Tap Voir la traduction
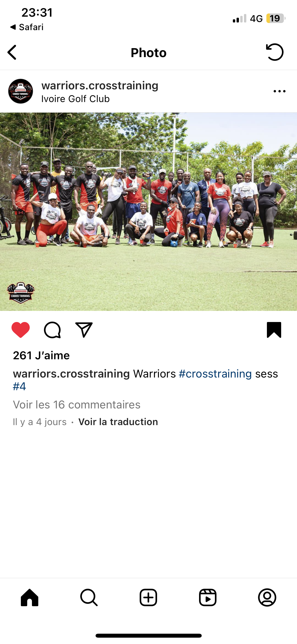This screenshot has height=644, width=297. point(118,422)
